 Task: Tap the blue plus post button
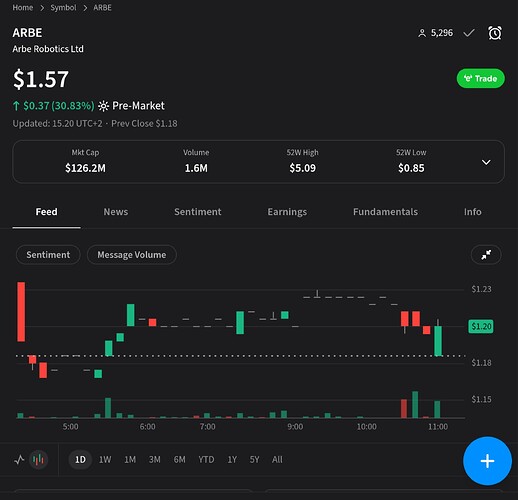pyautogui.click(x=487, y=461)
